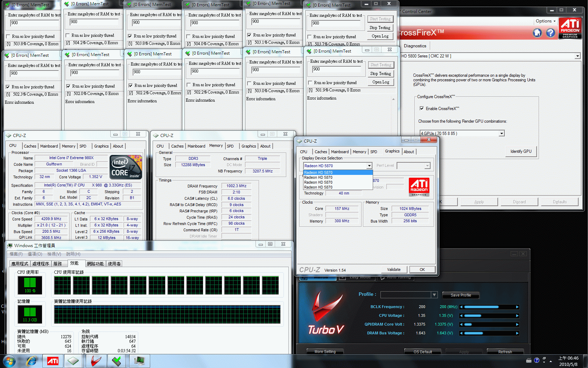This screenshot has height=368, width=588.
Task: Open the Perf Level dropdown in CPU-Z
Action: tap(427, 166)
